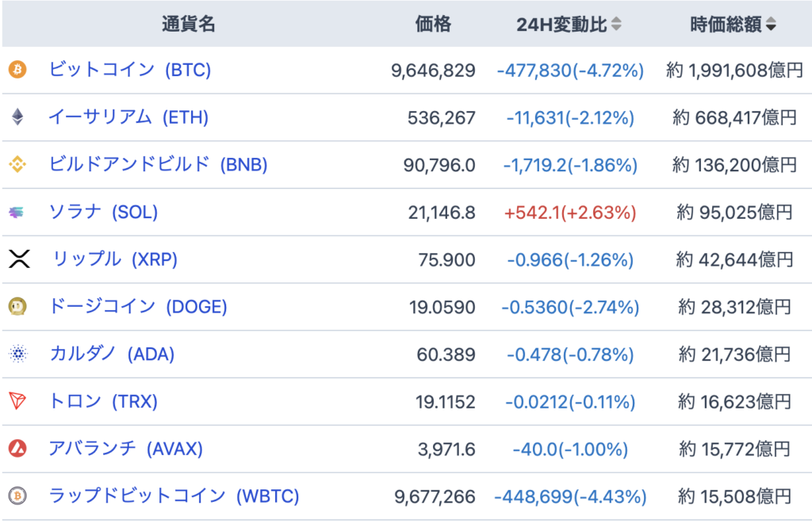Click the Dogecoin dog icon
The height and width of the screenshot is (521, 812).
(17, 307)
